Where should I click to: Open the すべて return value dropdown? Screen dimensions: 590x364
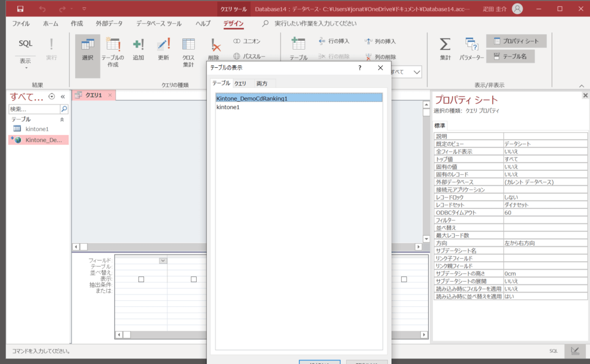pos(416,72)
